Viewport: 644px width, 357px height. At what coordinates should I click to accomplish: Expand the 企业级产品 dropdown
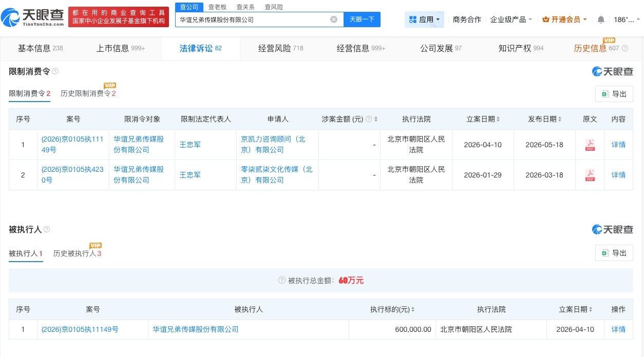(511, 19)
